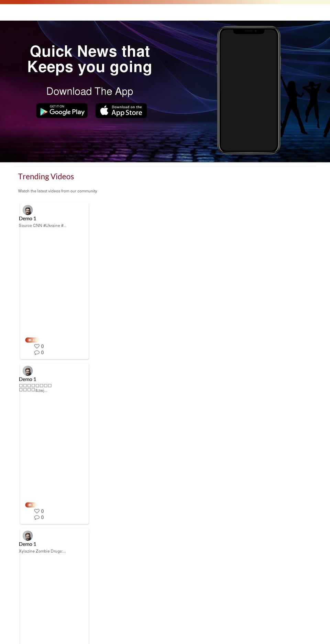Click the Google Play triangle logo
This screenshot has width=330, height=644.
(44, 112)
